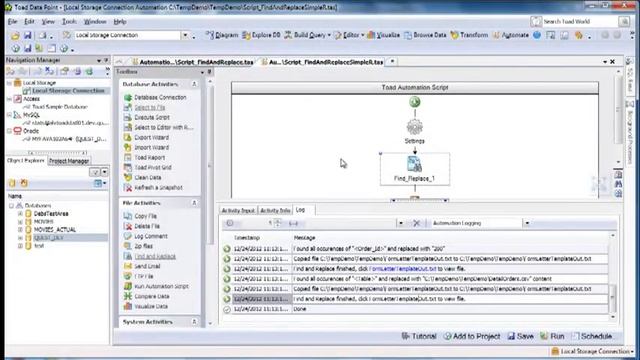The width and height of the screenshot is (640, 360).
Task: Open the Tools menu
Action: click(x=69, y=22)
